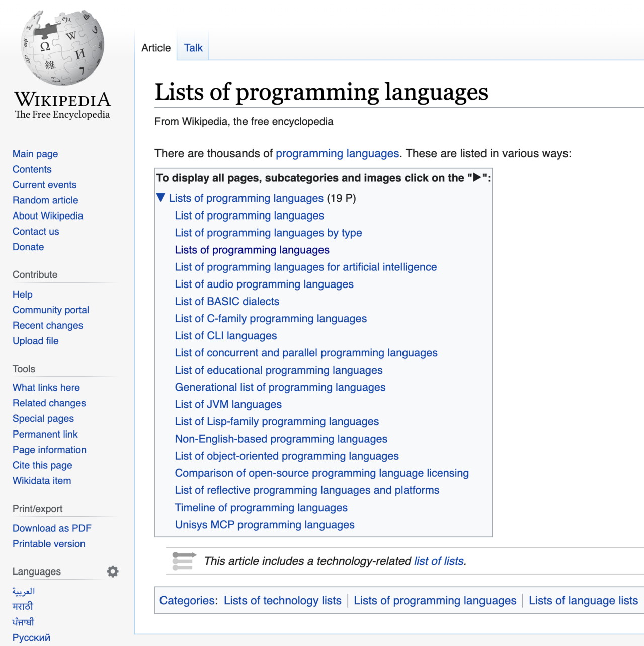Open Contents sidebar link
The image size is (644, 646).
tap(32, 169)
